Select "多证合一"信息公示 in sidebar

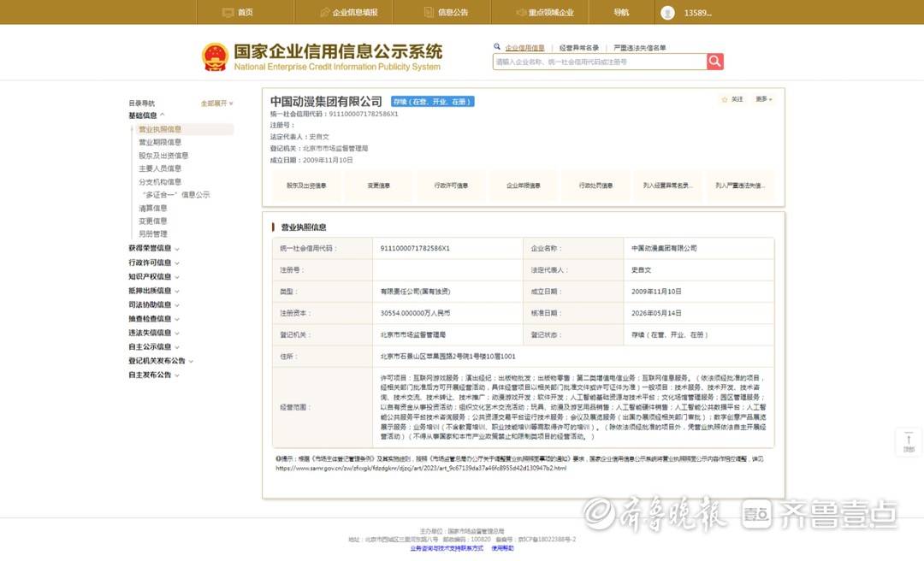(x=175, y=194)
